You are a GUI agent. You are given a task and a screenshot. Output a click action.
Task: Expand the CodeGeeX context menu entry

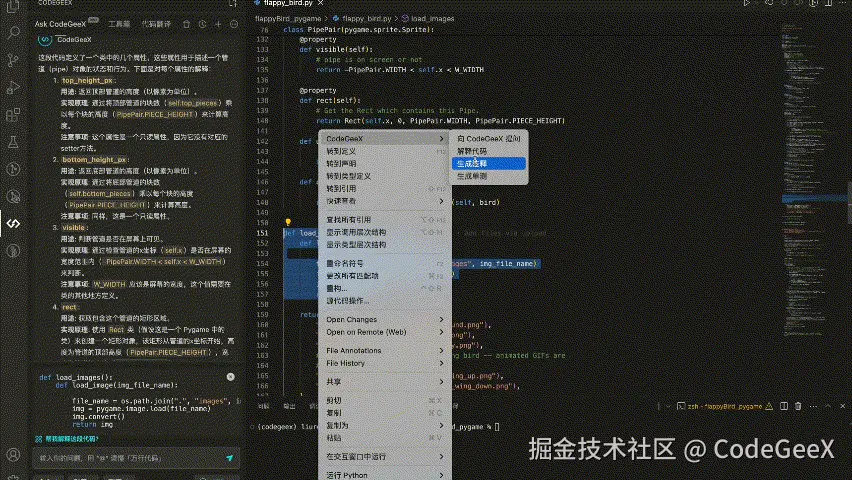coord(385,139)
